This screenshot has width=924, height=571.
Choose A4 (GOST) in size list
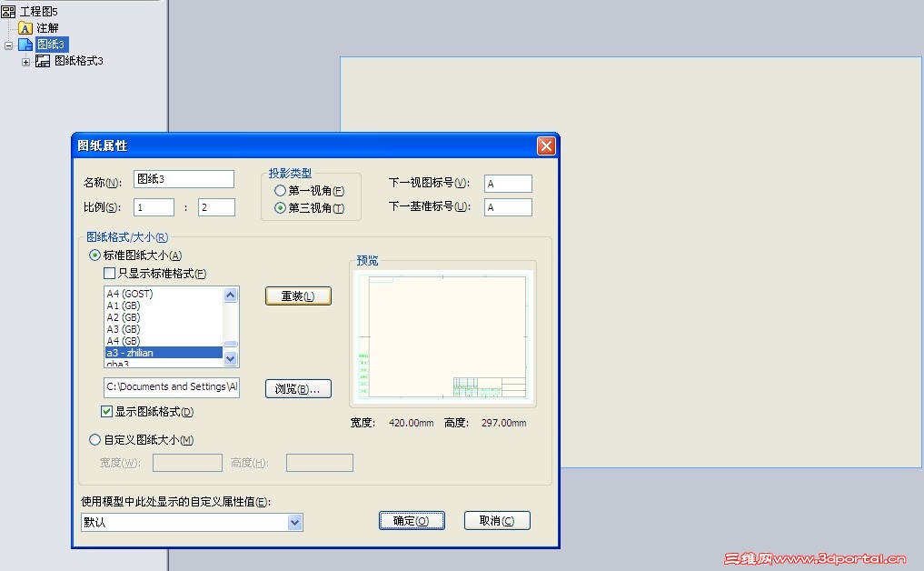click(164, 293)
